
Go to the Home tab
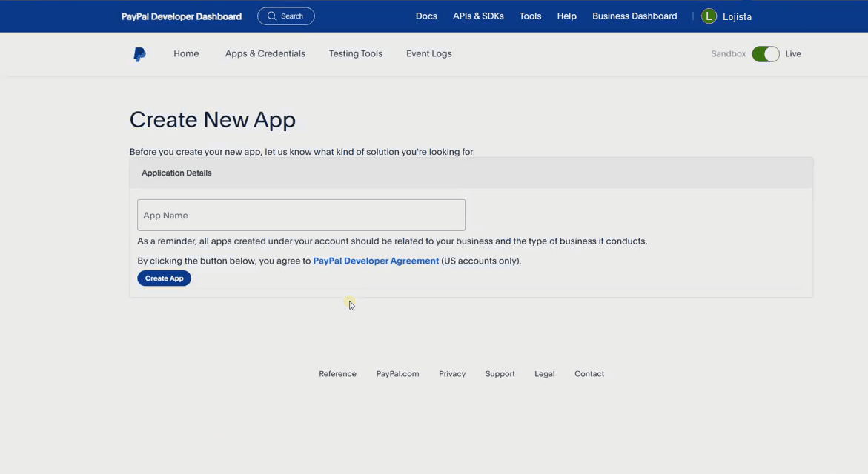186,53
